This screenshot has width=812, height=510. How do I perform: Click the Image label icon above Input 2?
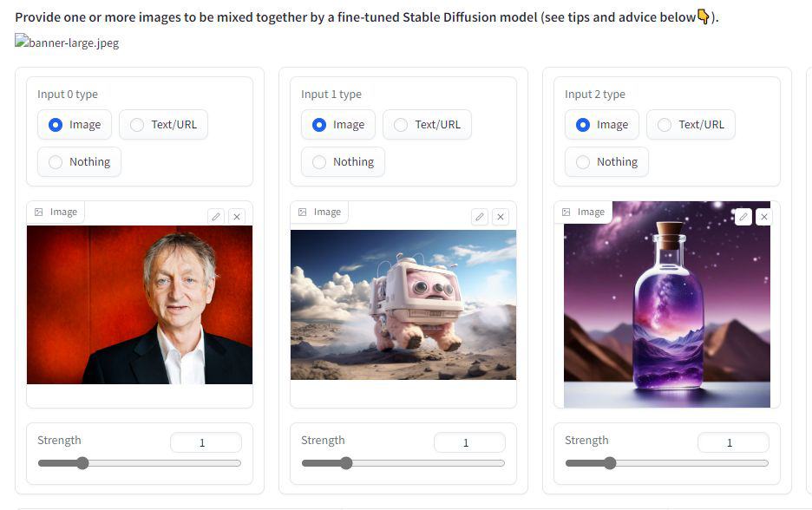tap(566, 212)
